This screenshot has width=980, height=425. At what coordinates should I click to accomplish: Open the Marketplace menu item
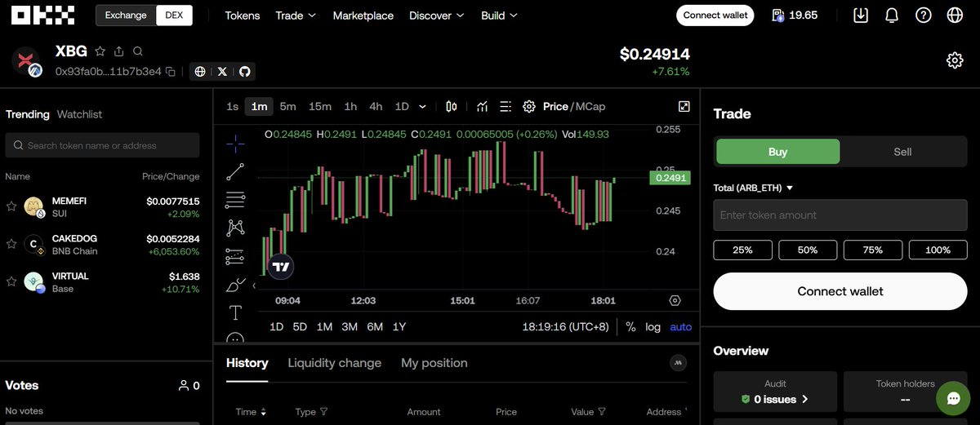tap(363, 15)
